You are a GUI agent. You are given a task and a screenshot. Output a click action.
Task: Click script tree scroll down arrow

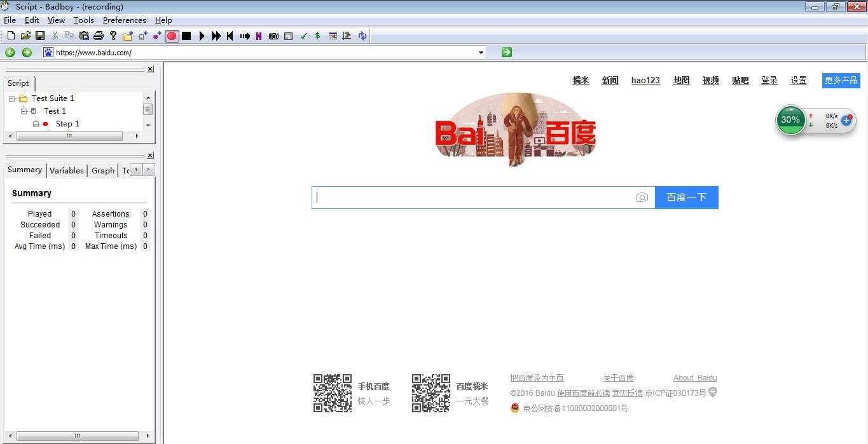148,124
